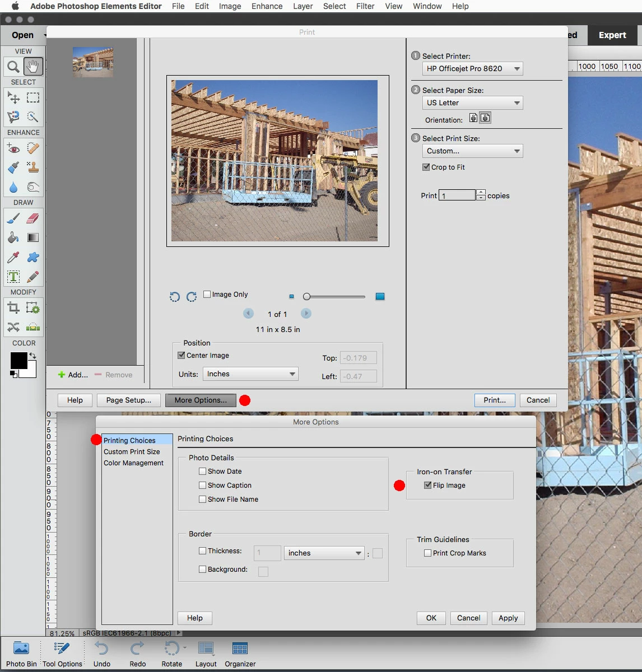Select the Recompose tool
The height and width of the screenshot is (672, 642).
tap(33, 308)
